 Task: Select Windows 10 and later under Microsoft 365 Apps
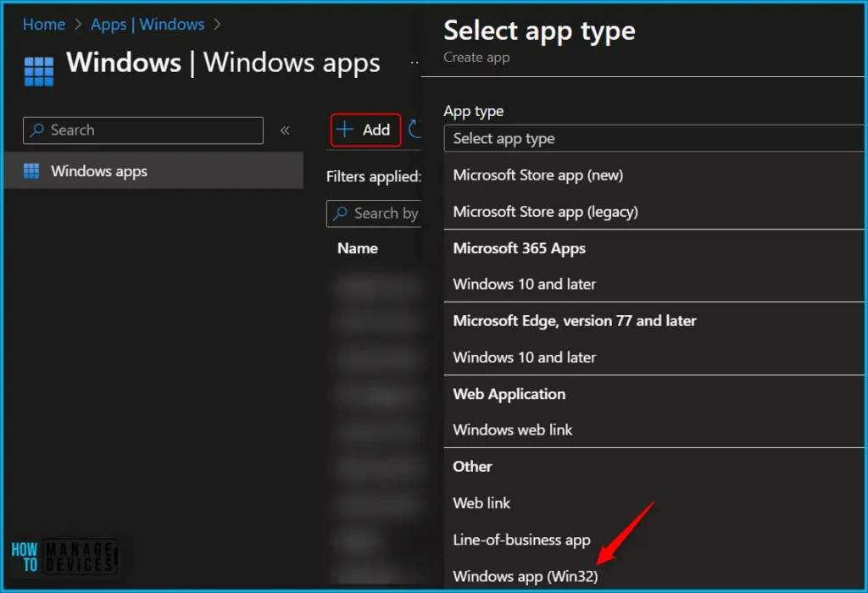click(524, 285)
